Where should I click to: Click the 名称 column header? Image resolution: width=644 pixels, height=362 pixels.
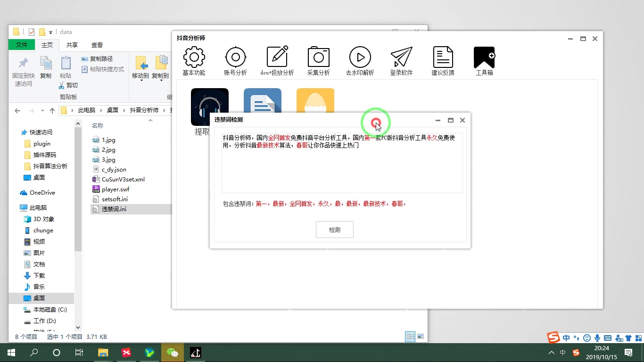click(98, 125)
